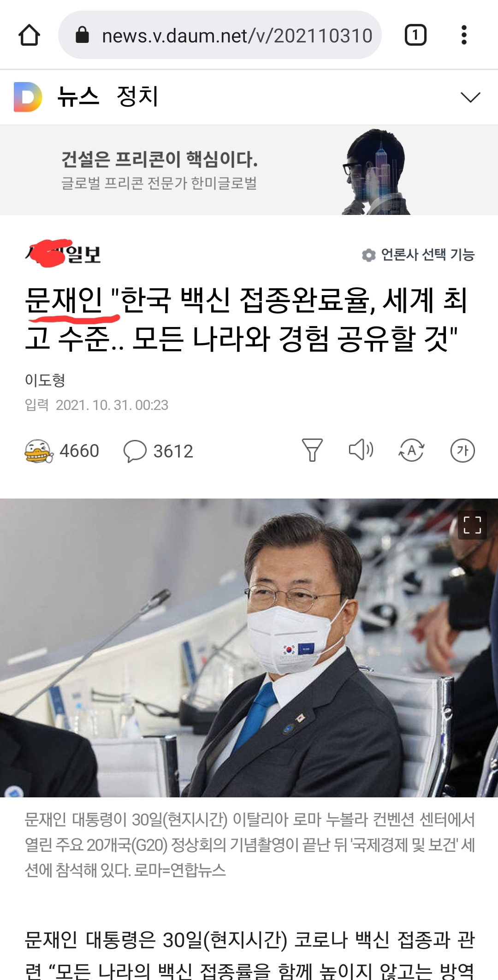Change font size with 가 icon
This screenshot has width=498, height=980.
(462, 451)
